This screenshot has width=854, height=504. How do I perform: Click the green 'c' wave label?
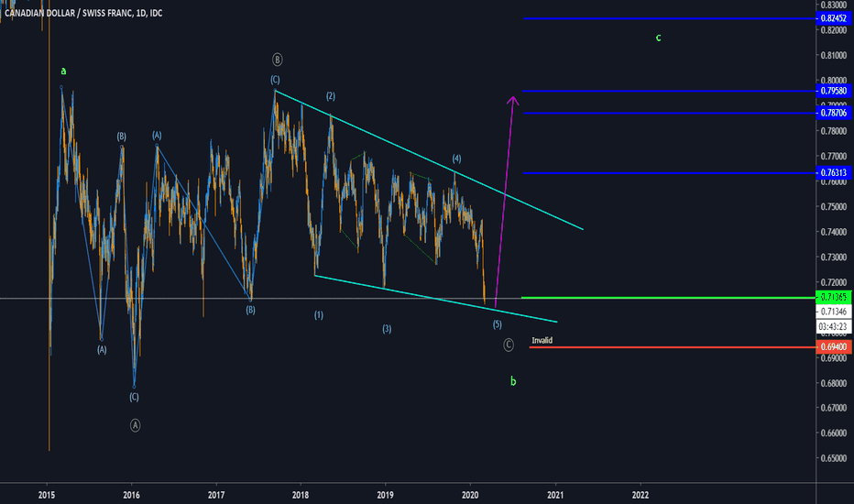point(658,38)
